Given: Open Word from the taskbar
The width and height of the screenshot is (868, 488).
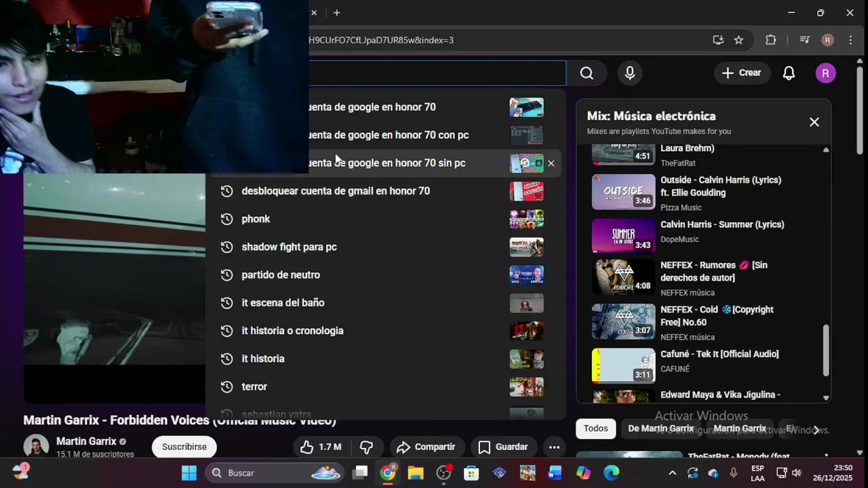Looking at the screenshot, I should pos(555,472).
